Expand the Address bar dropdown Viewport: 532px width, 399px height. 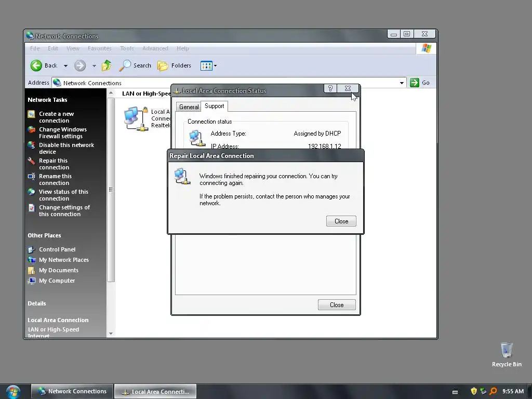(402, 83)
